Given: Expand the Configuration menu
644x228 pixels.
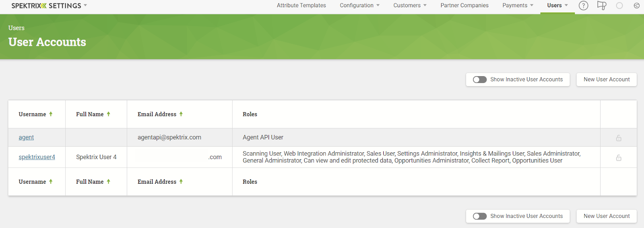Looking at the screenshot, I should click(x=359, y=5).
